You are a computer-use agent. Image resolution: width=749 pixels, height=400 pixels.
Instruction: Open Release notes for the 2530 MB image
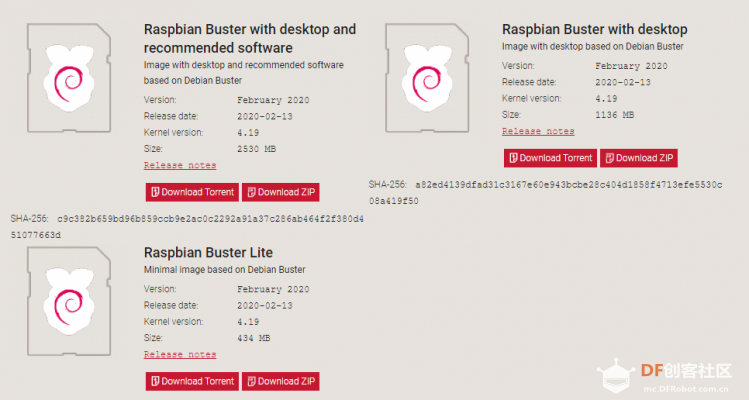point(180,165)
